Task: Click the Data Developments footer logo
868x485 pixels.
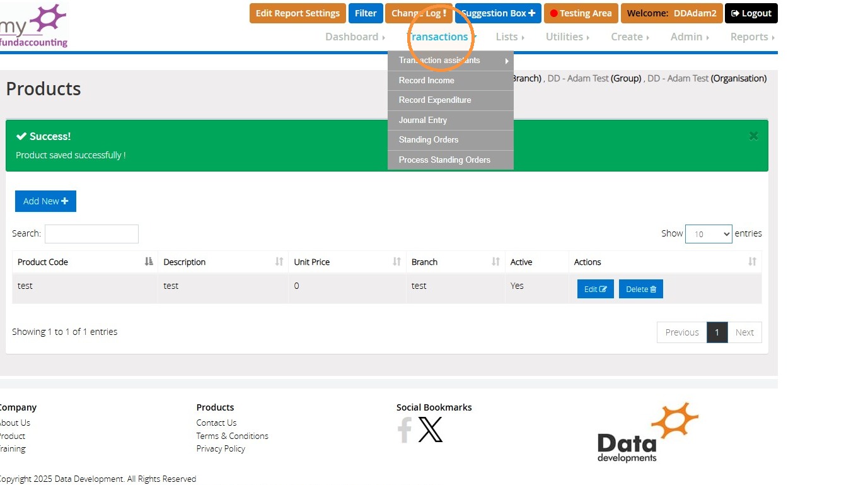Action: (647, 433)
